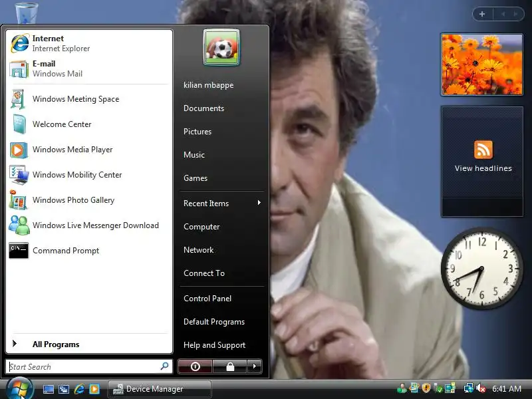The width and height of the screenshot is (532, 399).
Task: Expand the Recent Items submenu arrow
Action: (x=259, y=203)
